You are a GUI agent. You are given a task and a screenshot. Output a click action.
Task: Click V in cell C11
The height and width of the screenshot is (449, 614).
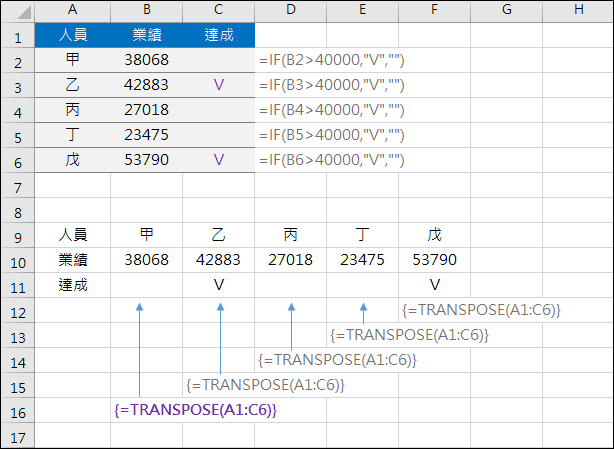[219, 285]
